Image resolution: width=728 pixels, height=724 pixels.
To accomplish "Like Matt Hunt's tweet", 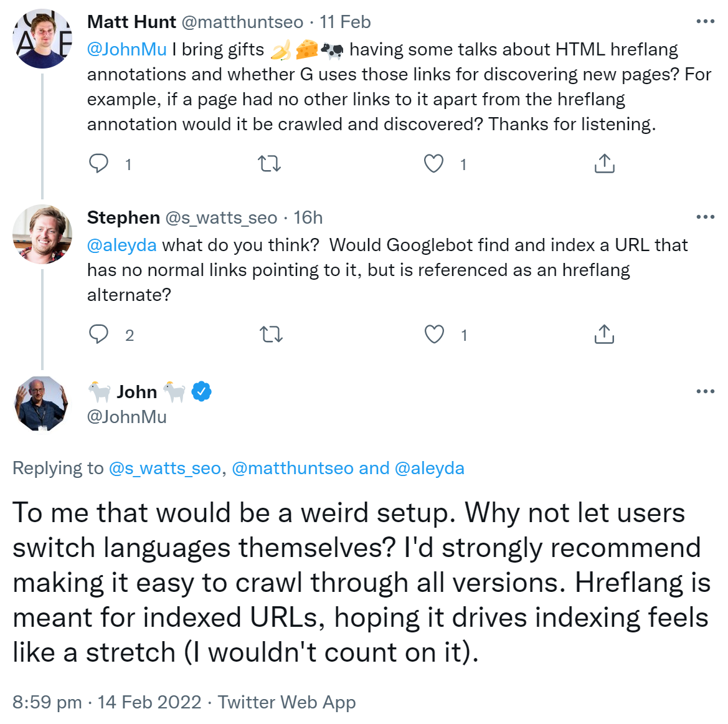I will click(x=433, y=164).
